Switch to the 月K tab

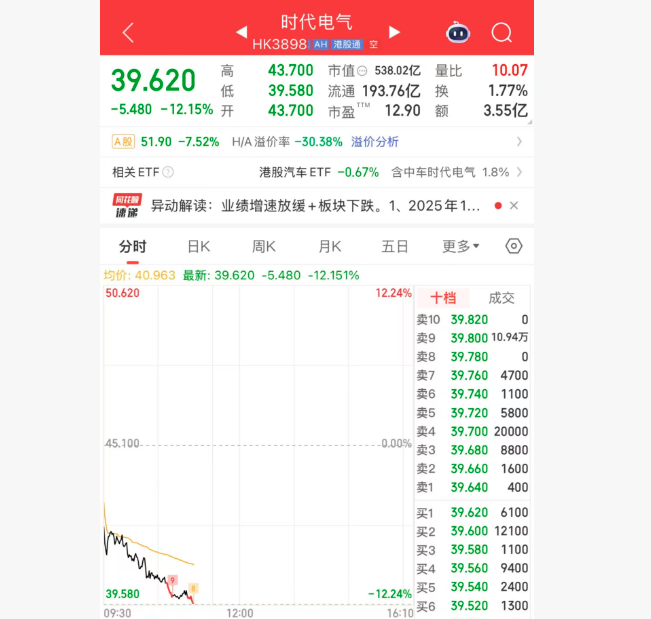coord(330,246)
